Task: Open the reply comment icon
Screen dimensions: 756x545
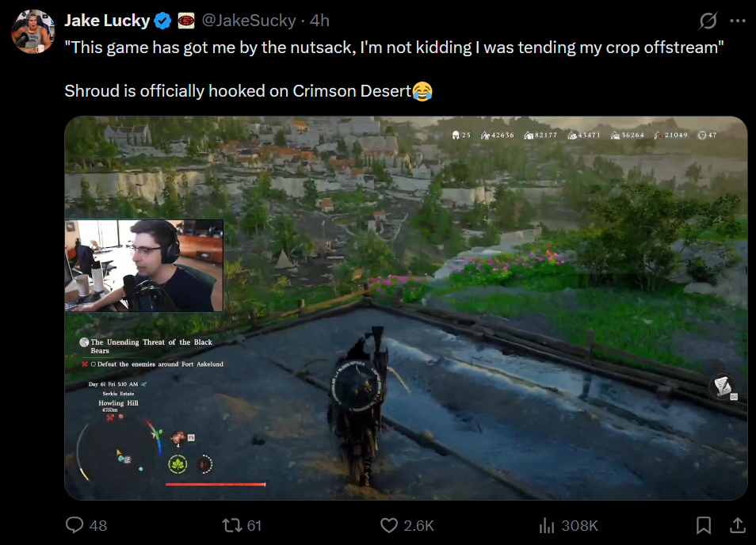Action: click(x=74, y=524)
